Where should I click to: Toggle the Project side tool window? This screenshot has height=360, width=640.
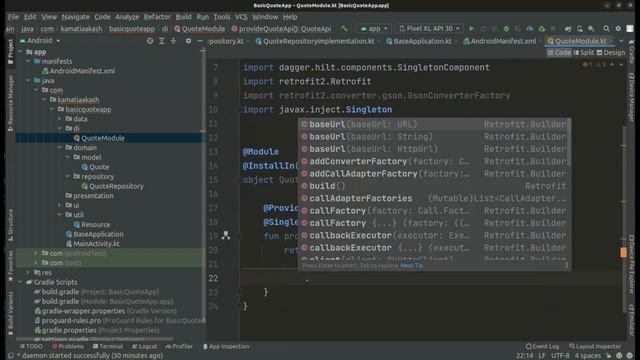point(11,51)
